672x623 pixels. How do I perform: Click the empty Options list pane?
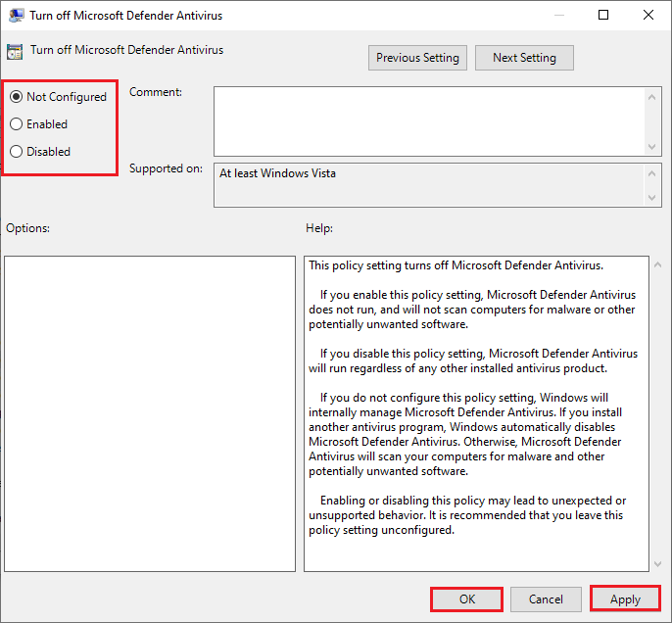pos(150,413)
